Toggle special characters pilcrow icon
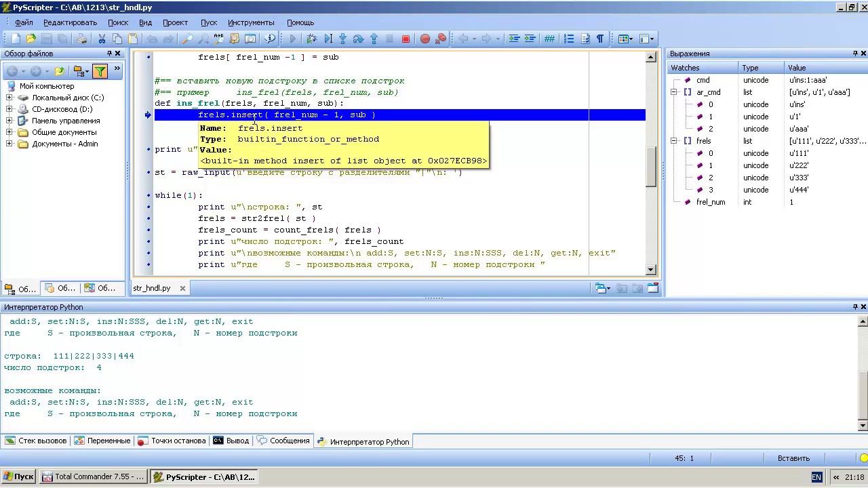The image size is (868, 488). (x=600, y=39)
